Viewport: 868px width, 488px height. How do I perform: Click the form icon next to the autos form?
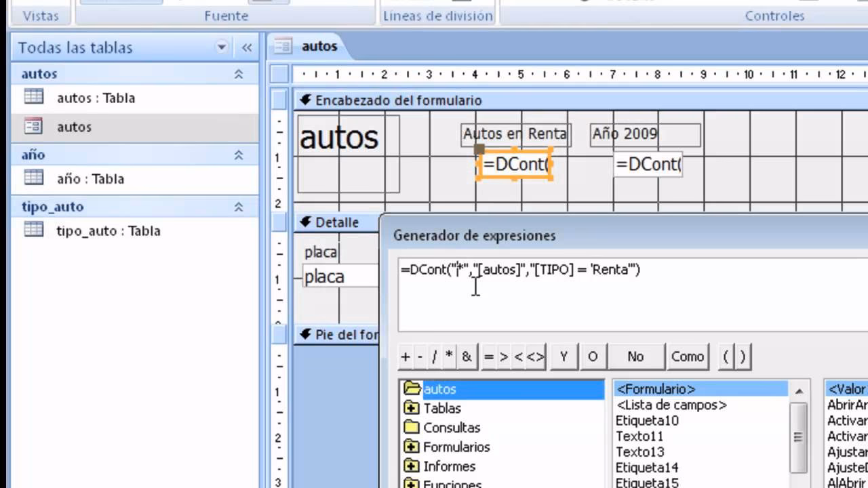coord(35,127)
